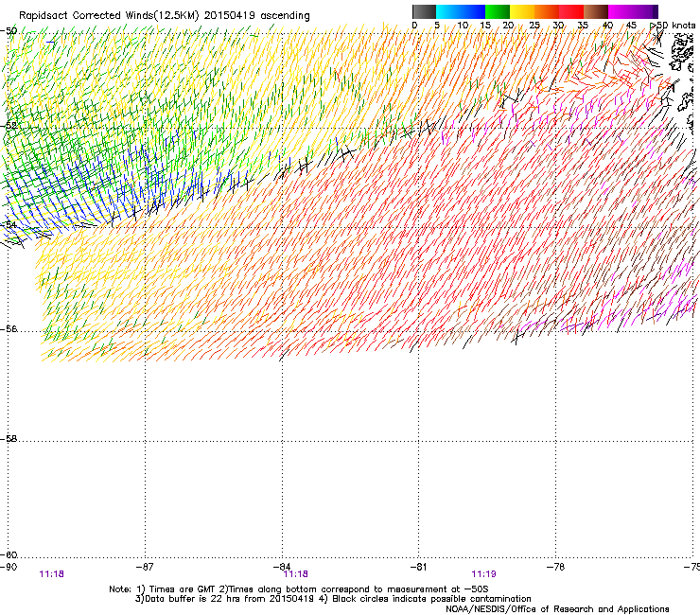Click the 11:19 timestamp
The image size is (700, 615).
(483, 574)
